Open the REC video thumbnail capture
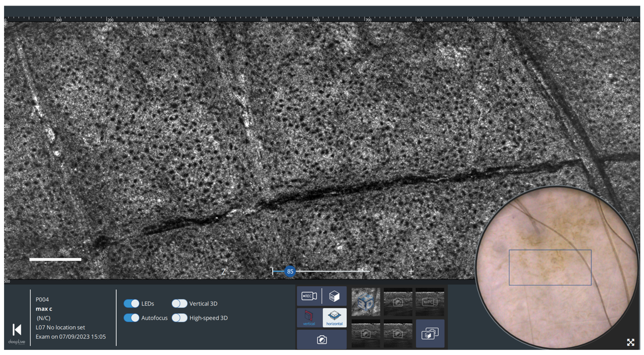Screen dimensions: 644x355 tap(430, 302)
